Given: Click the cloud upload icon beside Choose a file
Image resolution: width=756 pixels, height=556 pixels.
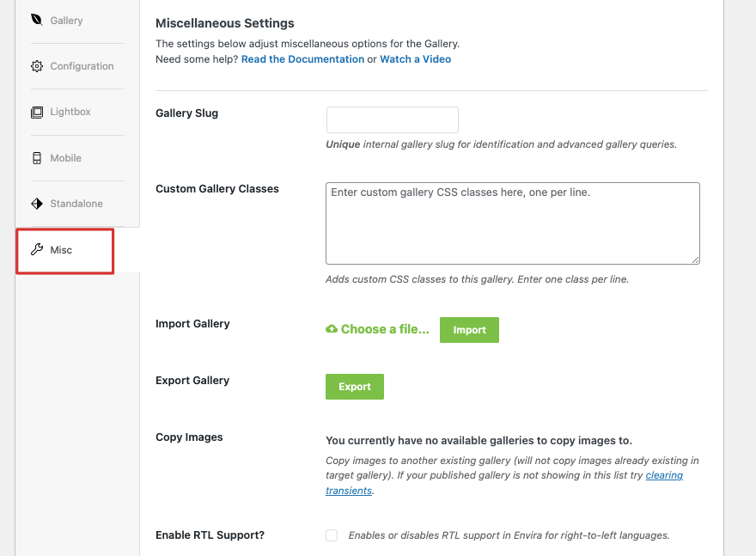Looking at the screenshot, I should (332, 329).
